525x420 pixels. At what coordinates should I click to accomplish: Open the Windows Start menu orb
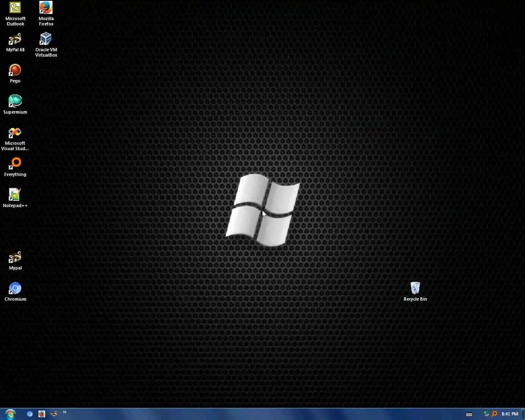coord(10,414)
